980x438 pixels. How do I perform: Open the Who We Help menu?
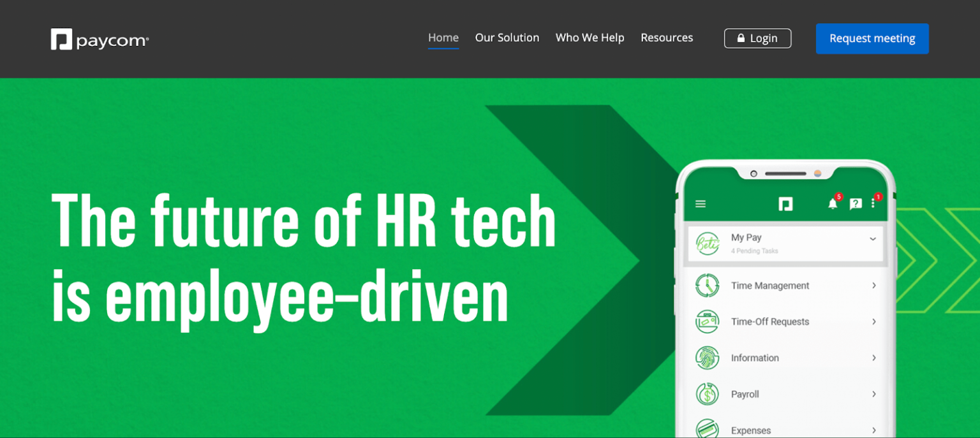590,38
